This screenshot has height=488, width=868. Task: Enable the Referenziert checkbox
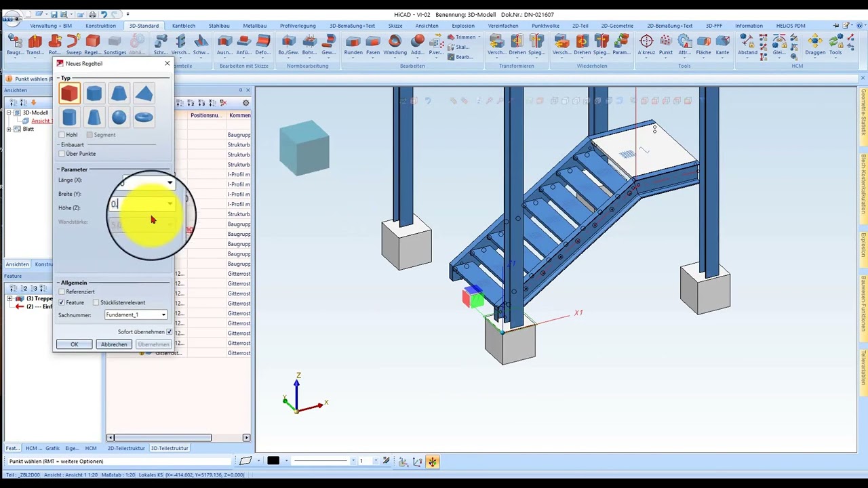[x=62, y=292]
